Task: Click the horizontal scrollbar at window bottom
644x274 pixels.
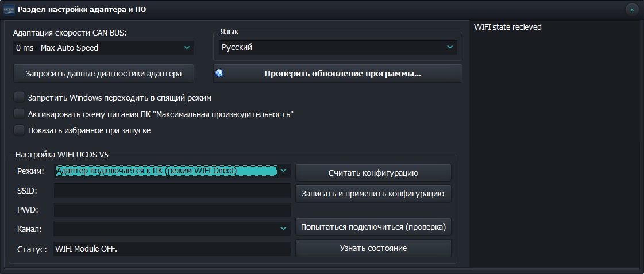Action: point(322,270)
